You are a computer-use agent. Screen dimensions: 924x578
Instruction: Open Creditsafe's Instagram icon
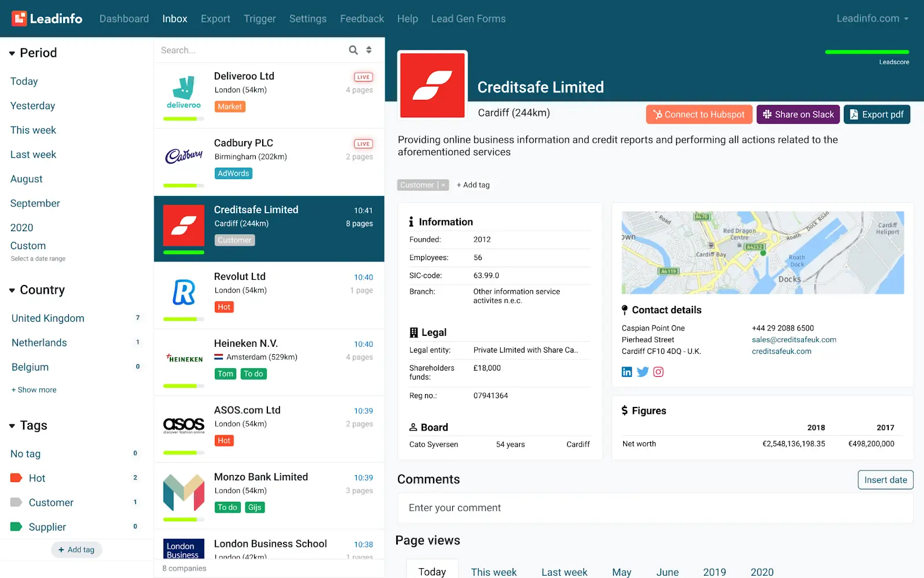coord(658,372)
